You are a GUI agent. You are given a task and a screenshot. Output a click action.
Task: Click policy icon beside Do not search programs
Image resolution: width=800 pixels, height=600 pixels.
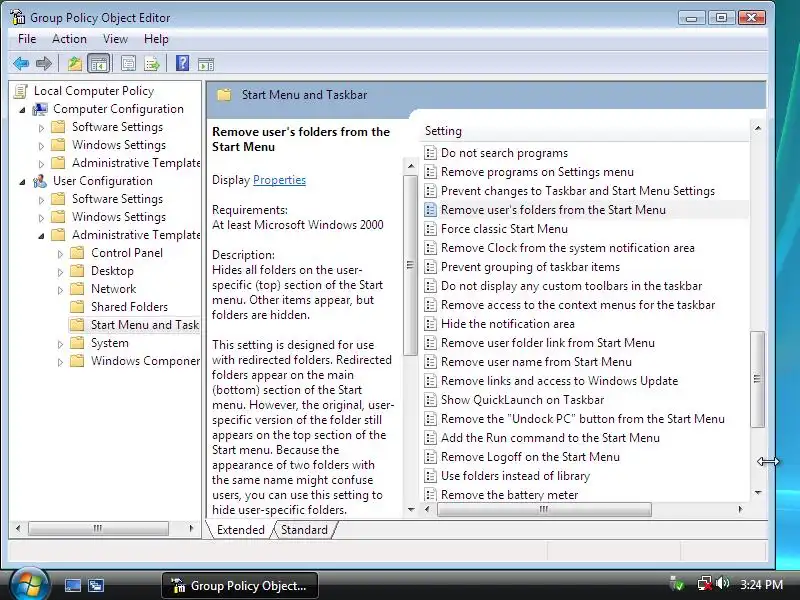[x=431, y=153]
